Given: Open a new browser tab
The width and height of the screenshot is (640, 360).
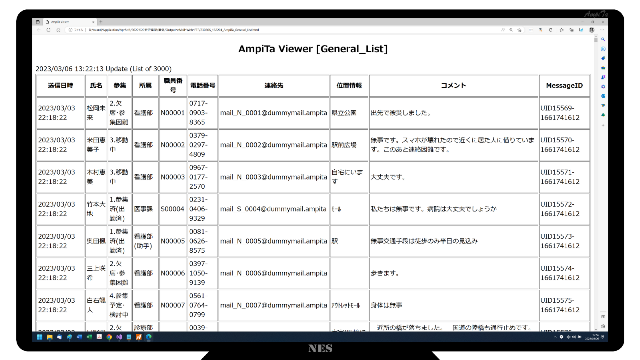Looking at the screenshot, I should (100, 22).
